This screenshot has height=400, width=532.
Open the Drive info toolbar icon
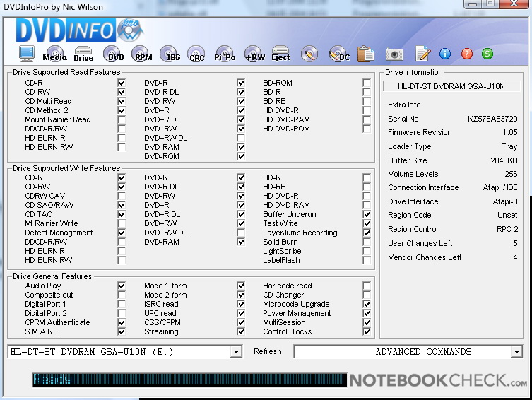pos(83,54)
